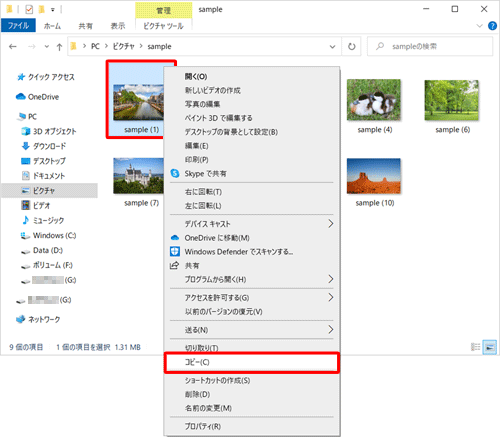Open the 共有 ribbon tab
Screen dimensions: 500x437
85,26
